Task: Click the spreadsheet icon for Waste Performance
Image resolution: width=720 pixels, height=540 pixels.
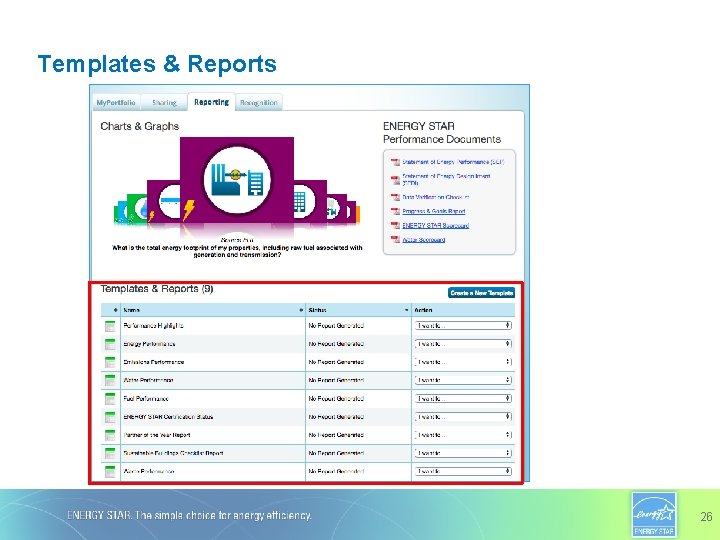Action: click(110, 472)
